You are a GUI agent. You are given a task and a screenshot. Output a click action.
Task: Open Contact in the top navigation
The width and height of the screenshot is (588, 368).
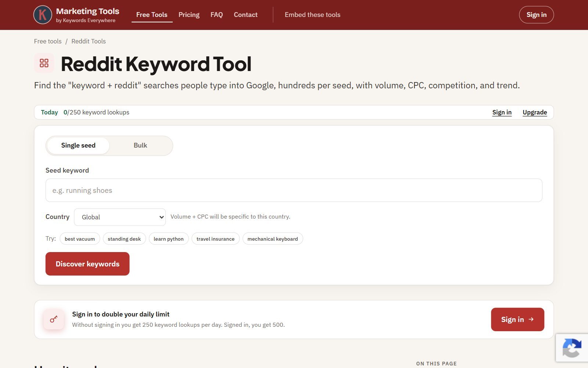coord(245,15)
